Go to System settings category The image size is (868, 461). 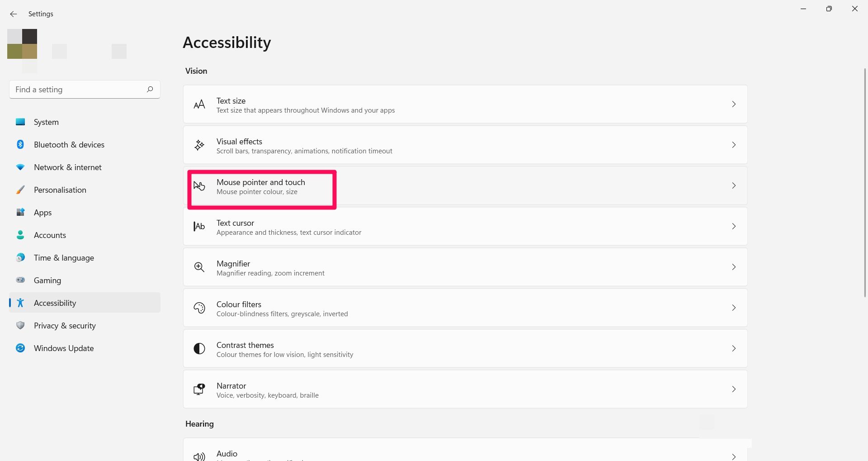click(x=46, y=122)
